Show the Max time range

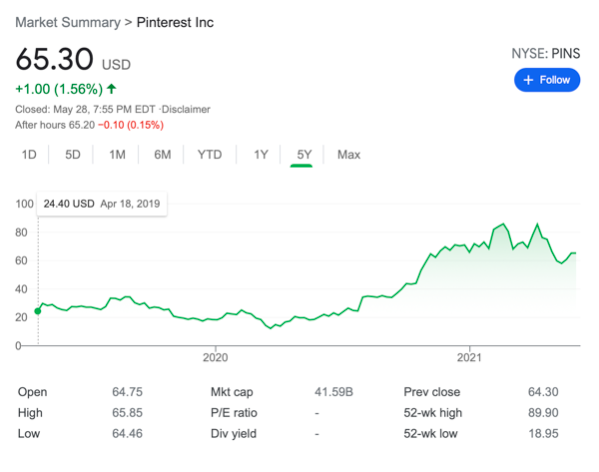coord(349,155)
